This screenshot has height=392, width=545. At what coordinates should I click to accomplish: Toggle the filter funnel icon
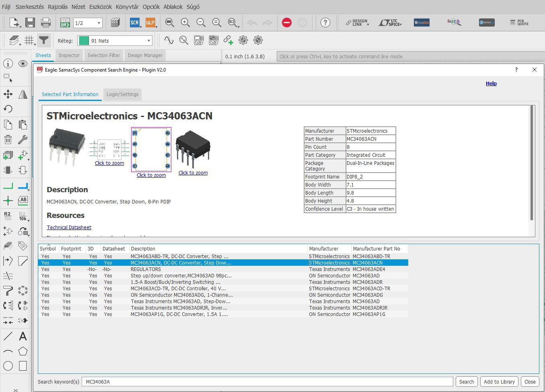click(44, 41)
